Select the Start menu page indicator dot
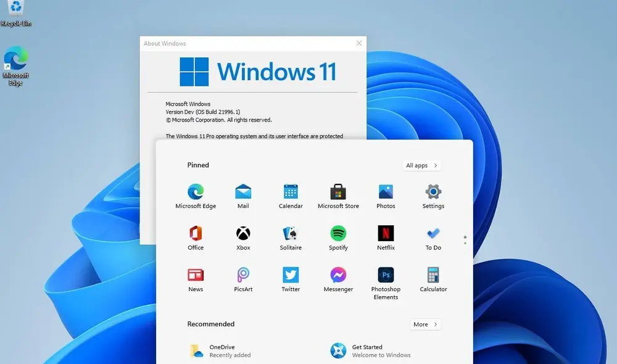This screenshot has width=617, height=364. click(465, 239)
